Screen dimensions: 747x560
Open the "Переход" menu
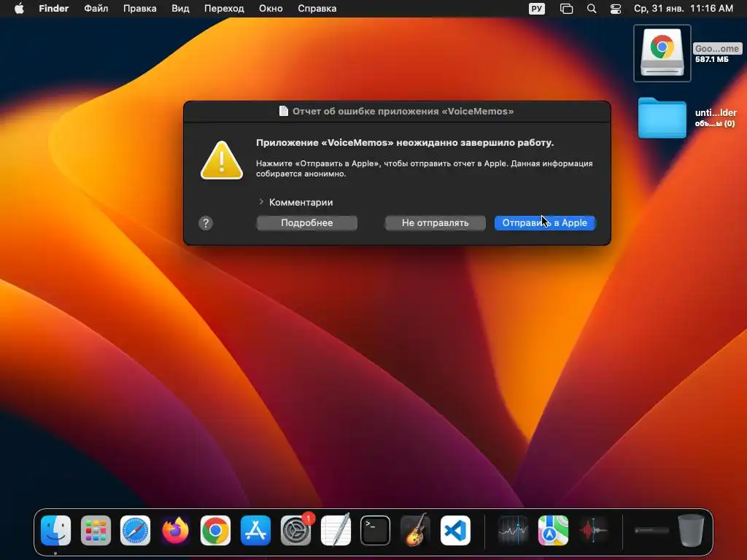[224, 9]
